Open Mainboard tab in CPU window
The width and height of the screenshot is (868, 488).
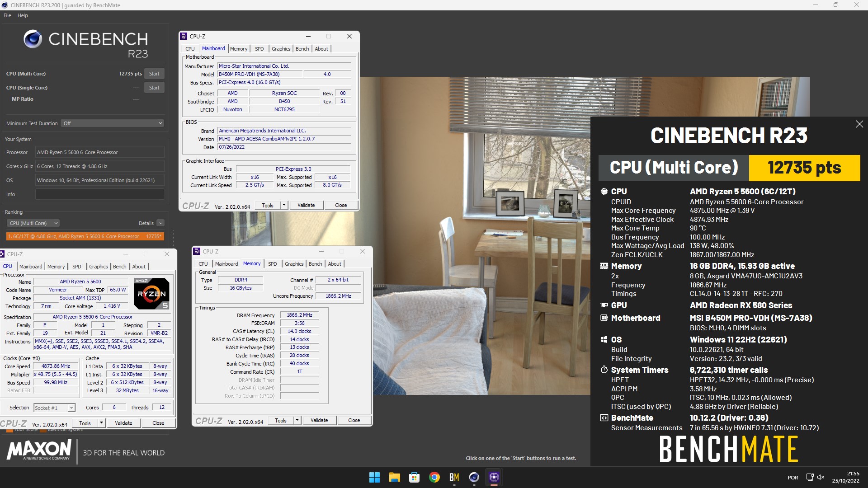coord(31,267)
